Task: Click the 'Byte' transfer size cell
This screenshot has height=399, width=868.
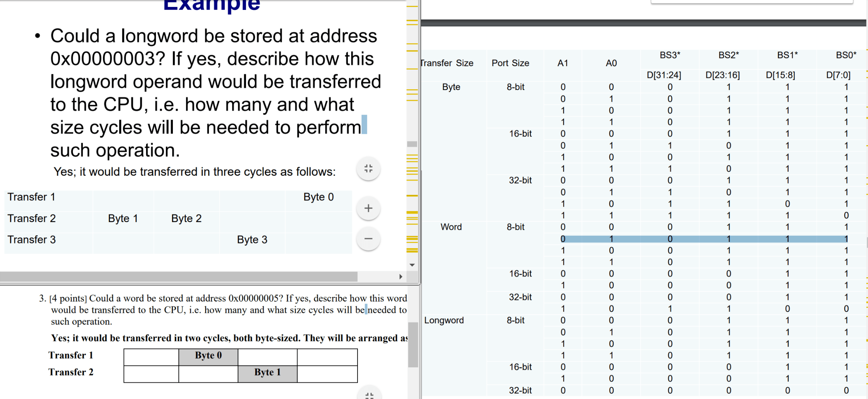Action: click(451, 87)
